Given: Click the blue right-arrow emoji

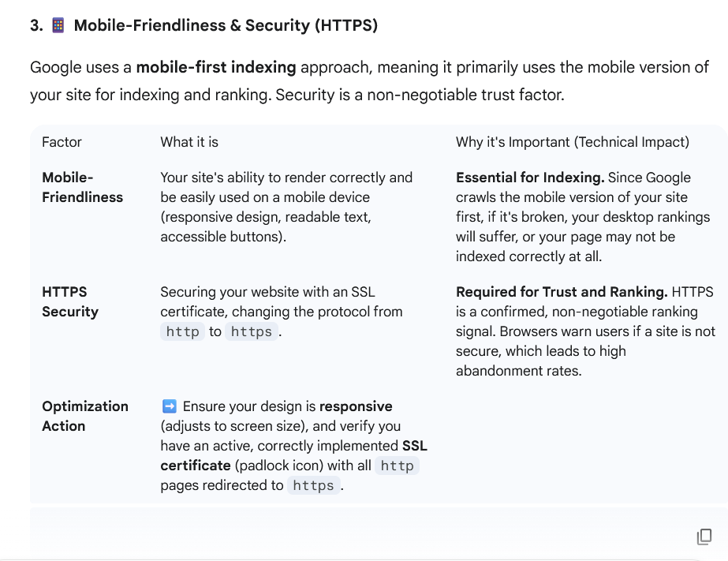Looking at the screenshot, I should pyautogui.click(x=169, y=406).
